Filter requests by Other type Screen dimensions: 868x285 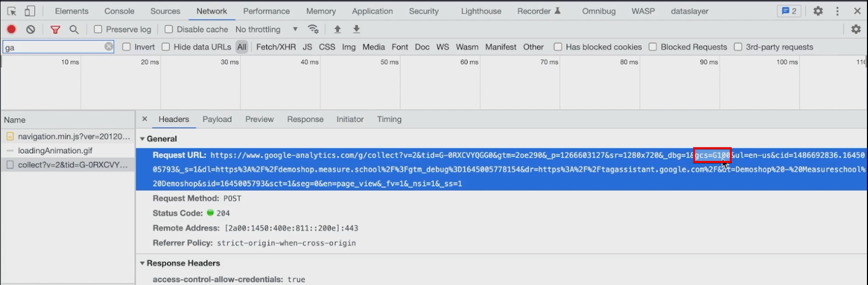533,47
